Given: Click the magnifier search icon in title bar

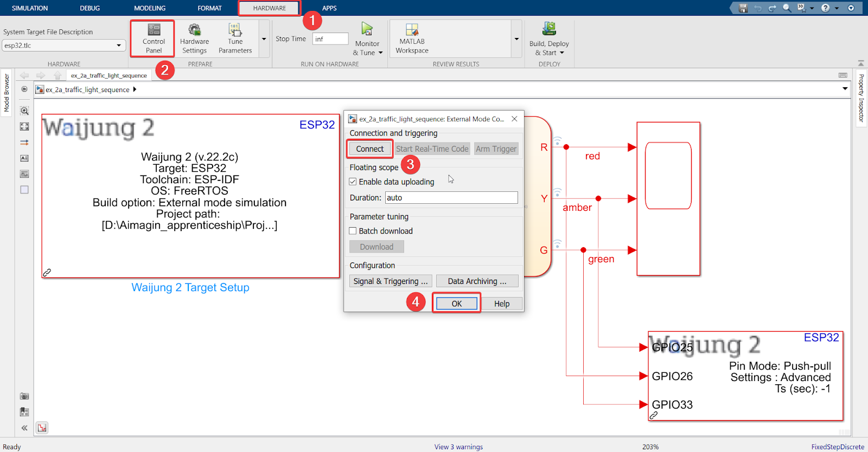Looking at the screenshot, I should (x=787, y=8).
